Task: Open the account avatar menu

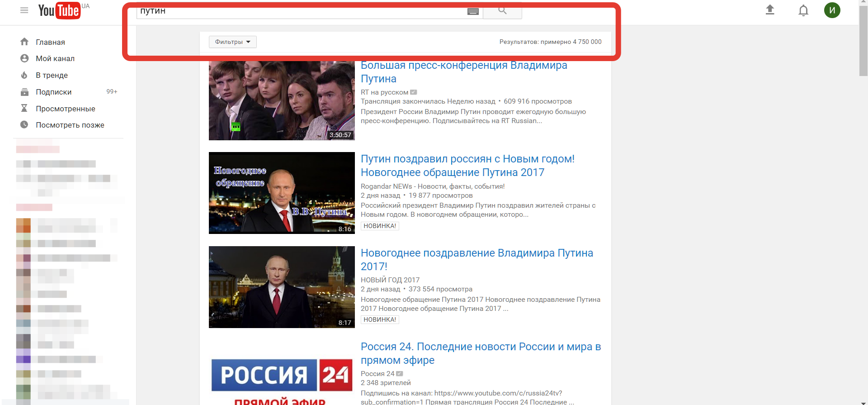Action: click(x=832, y=10)
